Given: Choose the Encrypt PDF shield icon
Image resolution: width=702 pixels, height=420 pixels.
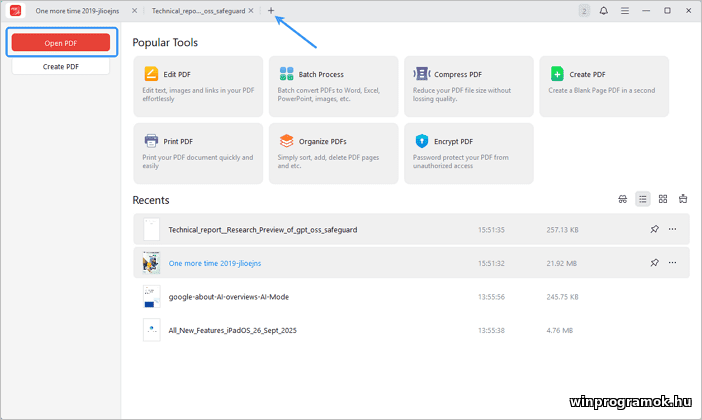Looking at the screenshot, I should tap(422, 141).
